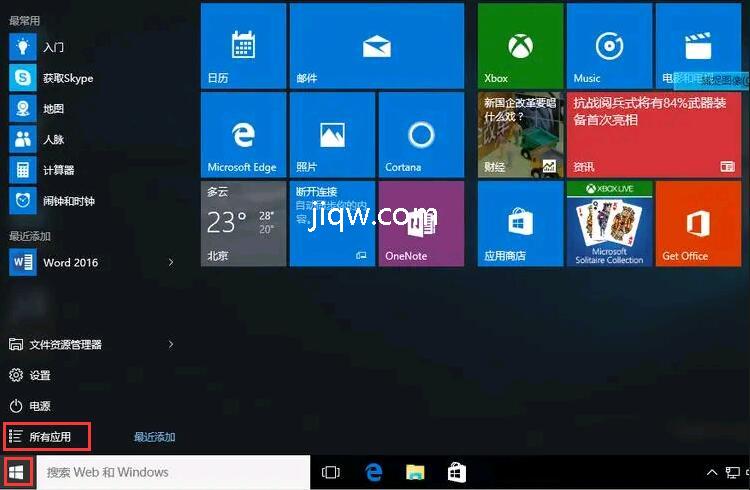Show hidden system tray icons chevron
Image resolution: width=750 pixels, height=490 pixels.
712,472
